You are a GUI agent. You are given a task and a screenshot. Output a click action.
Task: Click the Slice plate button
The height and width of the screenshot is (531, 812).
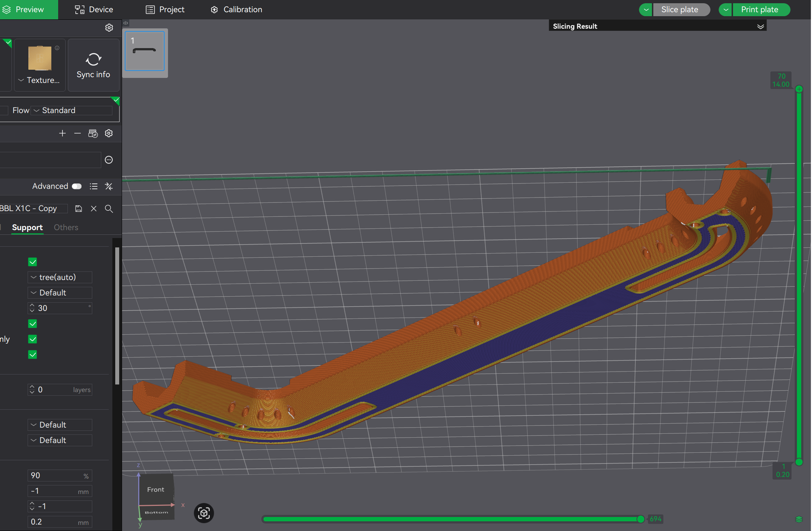point(681,10)
